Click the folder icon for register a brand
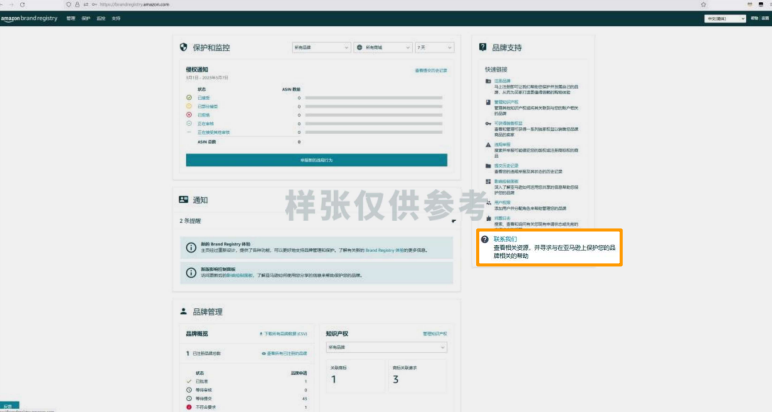Viewport: 772px width, 412px height. tap(488, 81)
